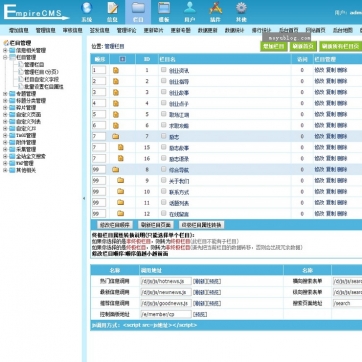Image resolution: width=362 pixels, height=362 pixels.
Task: Expand the 附件管理 tree node
Action: pyautogui.click(x=5, y=143)
